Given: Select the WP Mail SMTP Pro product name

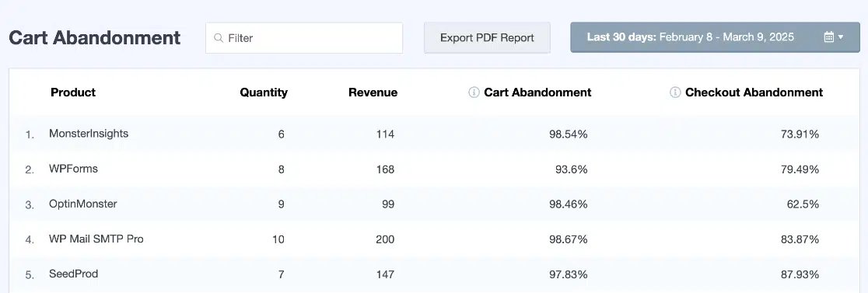Looking at the screenshot, I should pos(96,239).
